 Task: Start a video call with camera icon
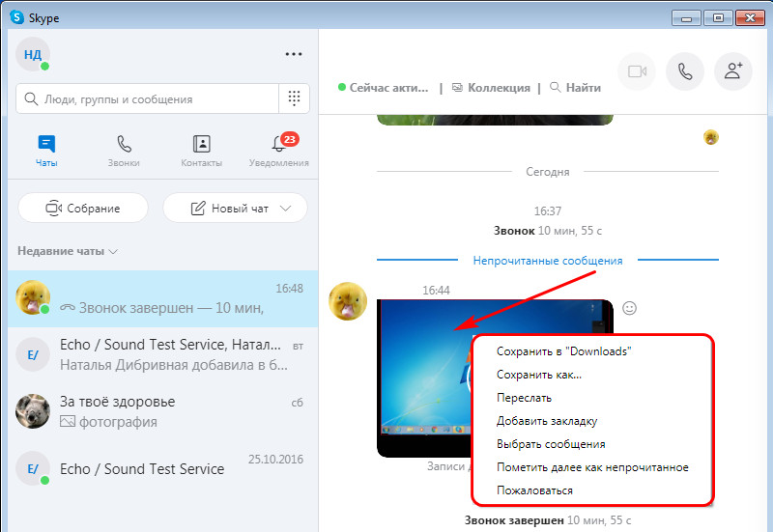pyautogui.click(x=637, y=71)
